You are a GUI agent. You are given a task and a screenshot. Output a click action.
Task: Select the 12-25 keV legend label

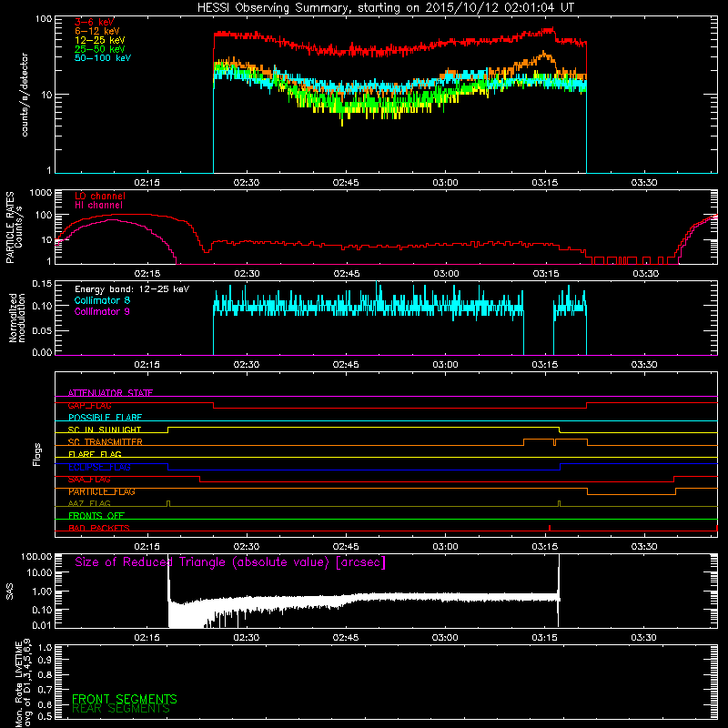(x=100, y=40)
